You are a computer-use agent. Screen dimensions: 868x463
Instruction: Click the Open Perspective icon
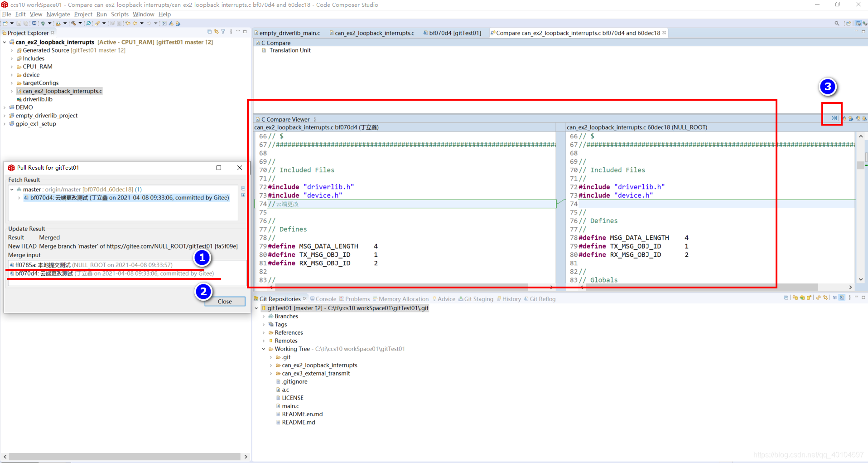pos(849,23)
